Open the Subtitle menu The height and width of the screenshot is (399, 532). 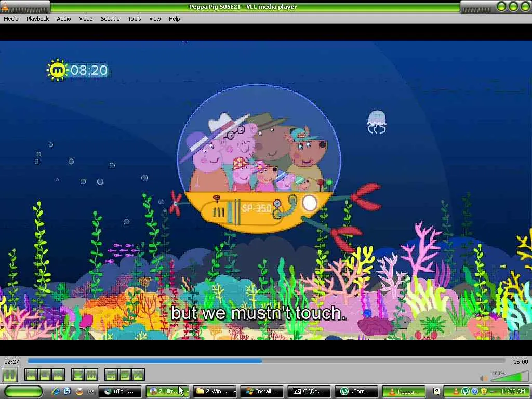click(x=110, y=19)
